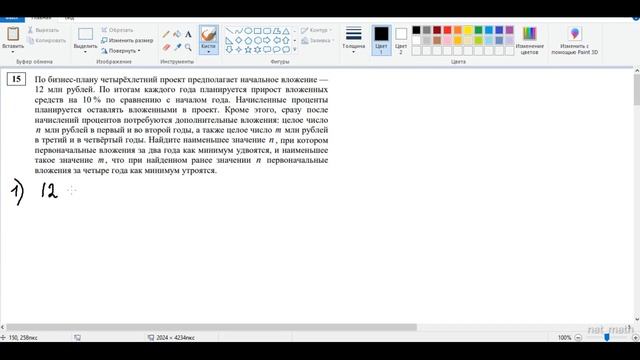
Task: Click the Brushes (Кисти) tool icon
Action: point(209,34)
